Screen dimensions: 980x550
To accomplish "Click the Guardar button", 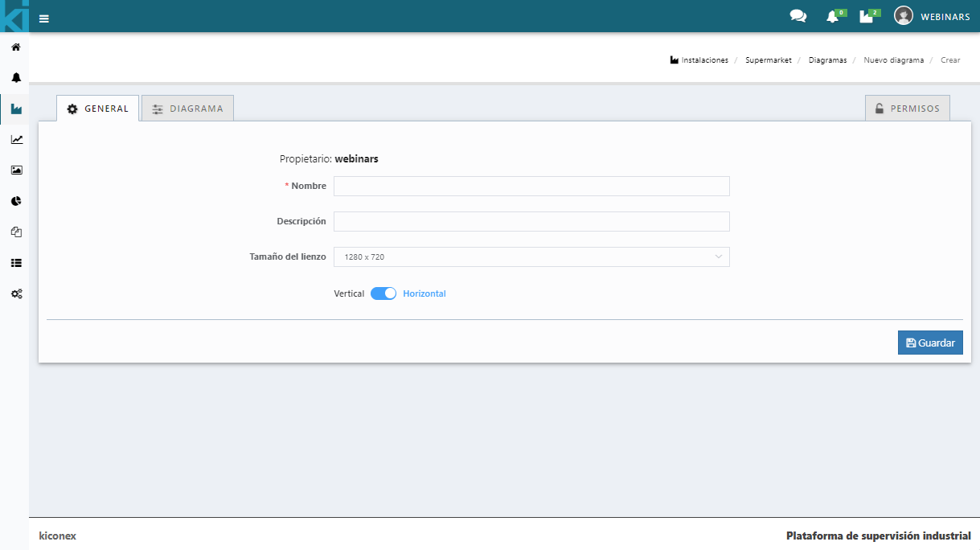I will (929, 343).
